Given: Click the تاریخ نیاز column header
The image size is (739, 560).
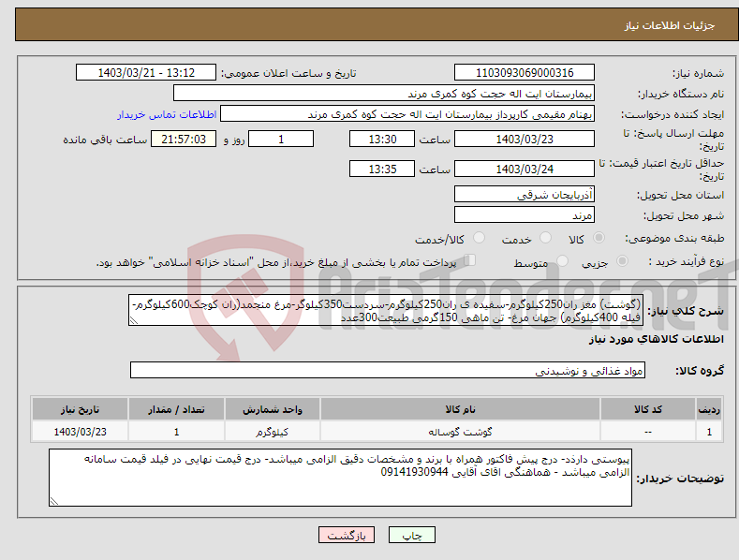Looking at the screenshot, I should [80, 409].
